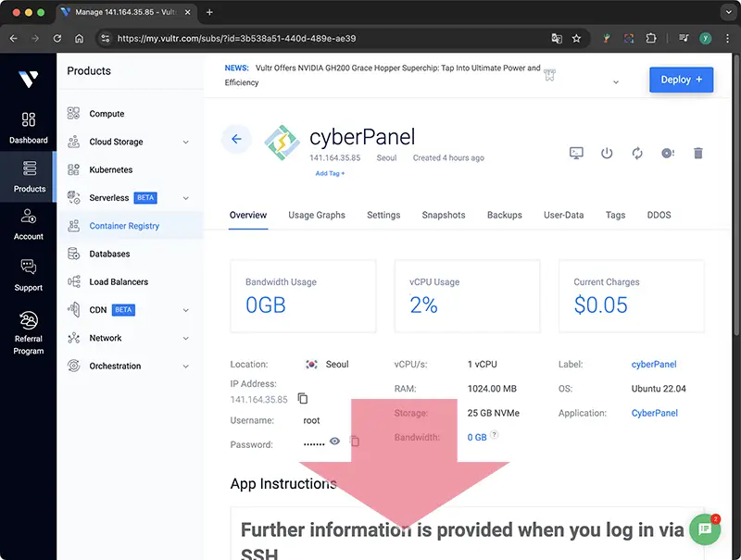Open Serverless product menu
The height and width of the screenshot is (560, 741).
pos(109,198)
